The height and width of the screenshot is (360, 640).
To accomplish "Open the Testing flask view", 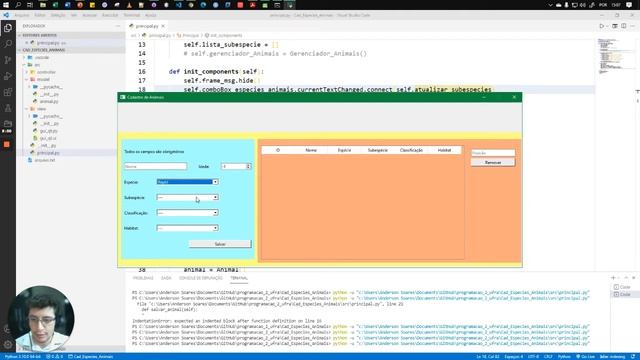I will 8,108.
